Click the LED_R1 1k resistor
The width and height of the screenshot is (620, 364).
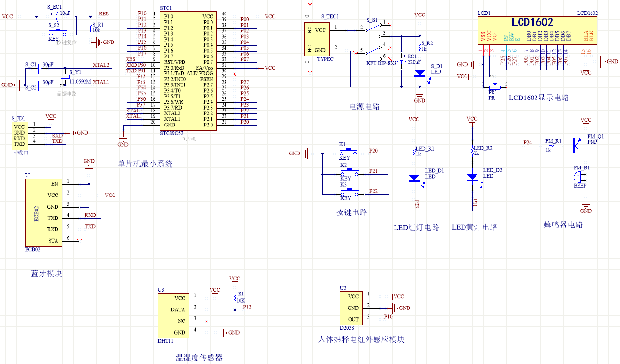click(414, 152)
